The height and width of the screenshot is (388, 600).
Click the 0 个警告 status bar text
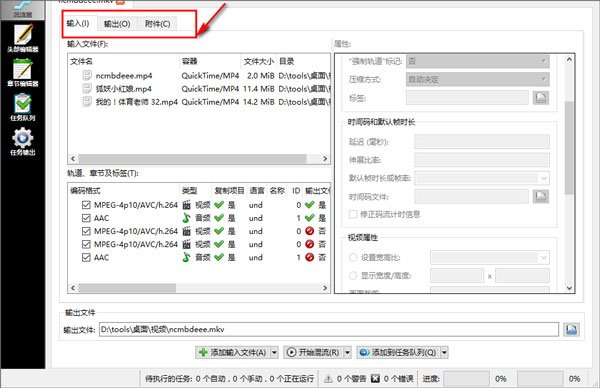pos(351,379)
